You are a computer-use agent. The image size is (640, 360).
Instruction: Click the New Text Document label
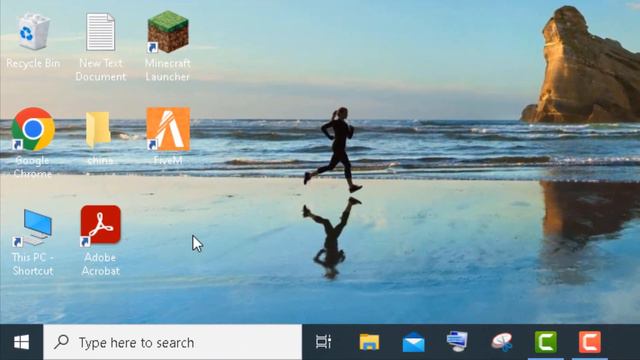101,70
